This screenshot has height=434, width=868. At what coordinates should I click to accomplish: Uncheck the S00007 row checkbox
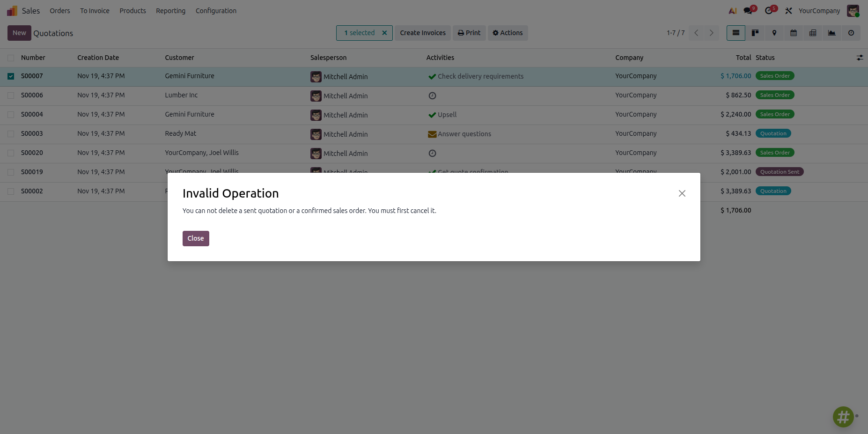pos(11,76)
